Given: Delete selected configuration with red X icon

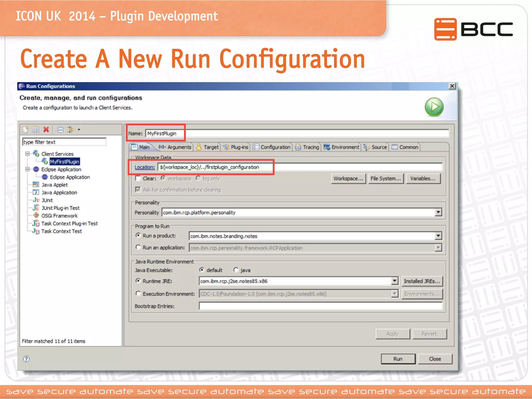Looking at the screenshot, I should 46,129.
